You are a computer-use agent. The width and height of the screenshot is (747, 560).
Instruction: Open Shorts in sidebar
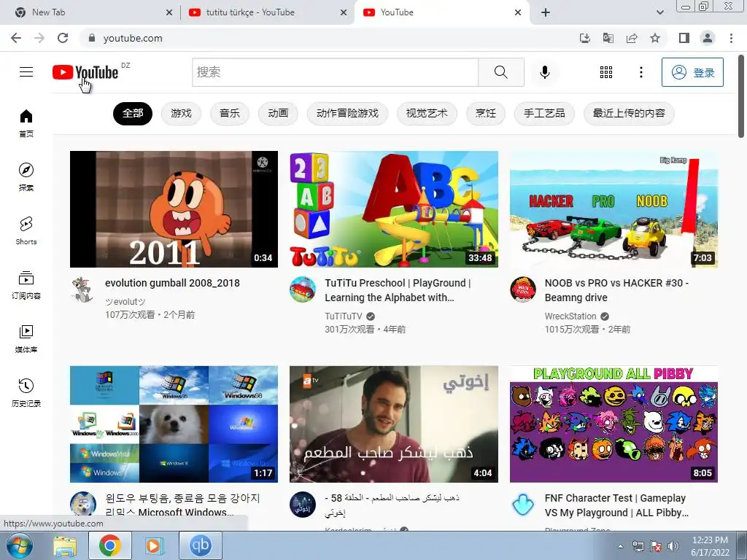coord(26,231)
